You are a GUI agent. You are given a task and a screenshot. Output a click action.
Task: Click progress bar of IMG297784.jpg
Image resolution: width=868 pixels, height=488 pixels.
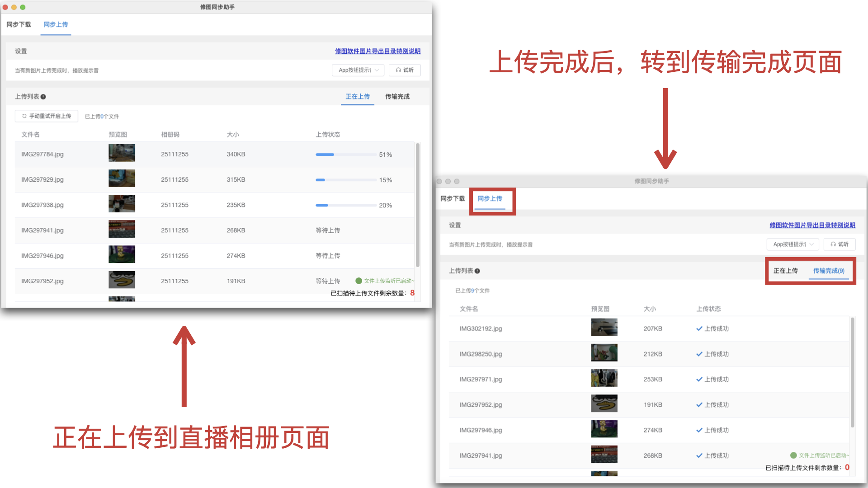point(346,155)
